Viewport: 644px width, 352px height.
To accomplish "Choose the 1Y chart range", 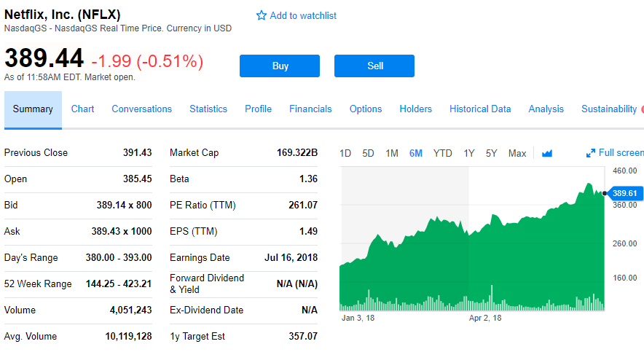I will [x=469, y=153].
